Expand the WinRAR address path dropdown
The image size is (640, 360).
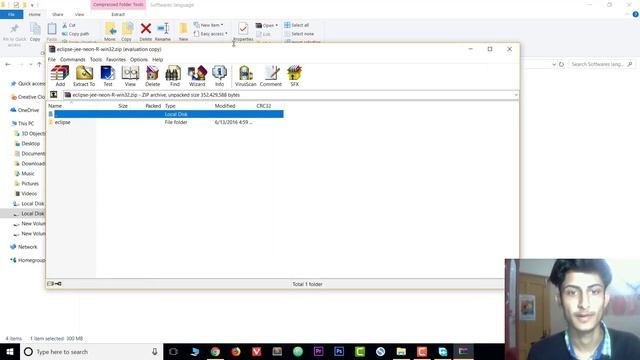pyautogui.click(x=516, y=95)
